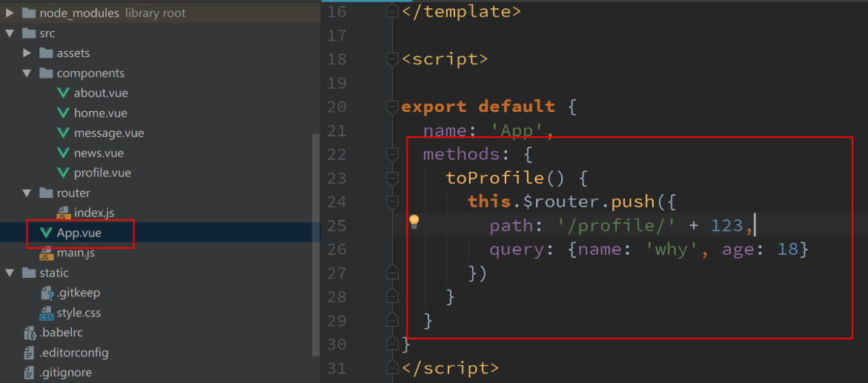
Task: Click the JS file icon beside index.js
Action: click(64, 213)
